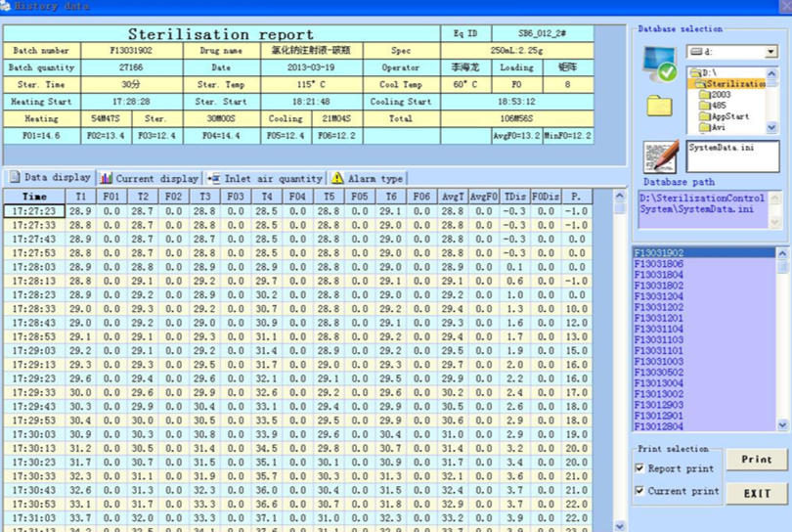Viewport: 792px width, 532px height.
Task: Click the yellow folder icon
Action: pos(659,106)
